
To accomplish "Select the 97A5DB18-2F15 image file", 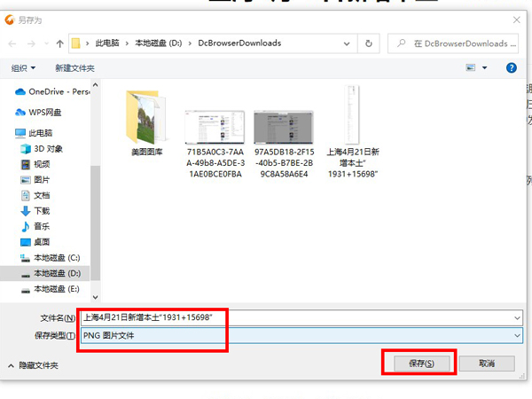I will click(x=284, y=145).
